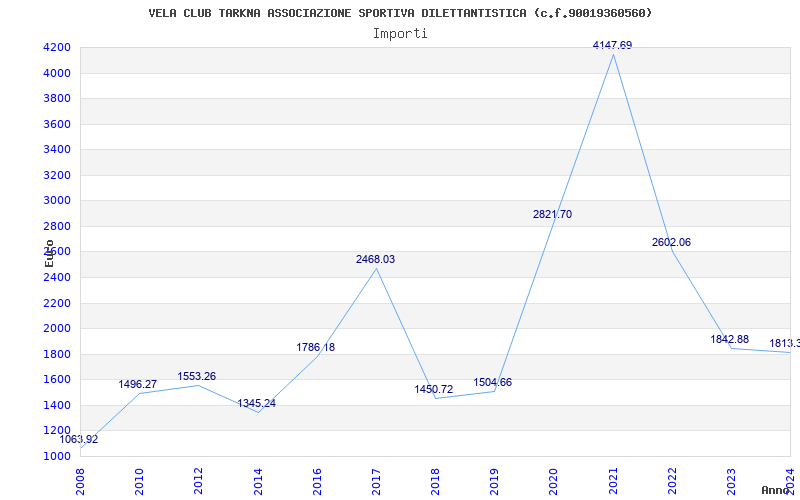The image size is (800, 500).
Task: Click the year 2020 axis label
Action: [554, 482]
